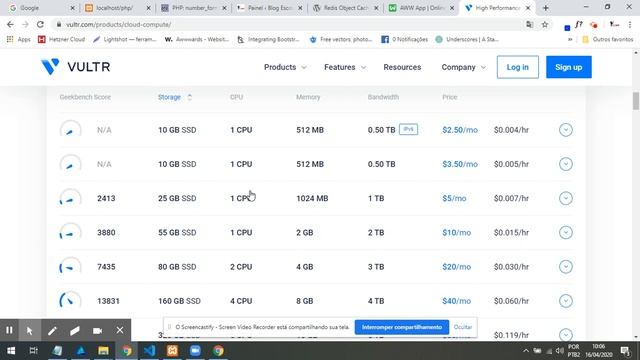The image size is (640, 360).
Task: Bookmark this page with the star icon
Action: (545, 24)
